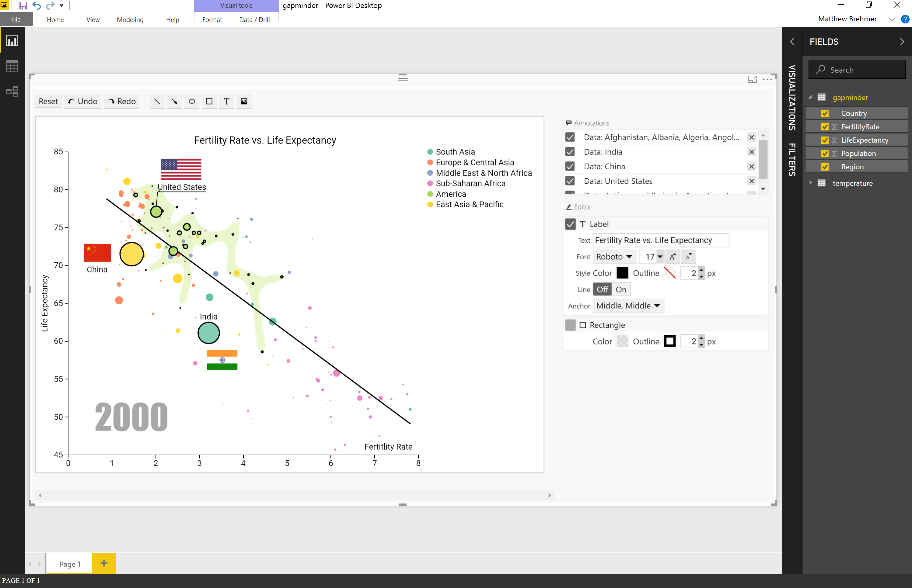Switch to the Data / Drill tab
Image resolution: width=912 pixels, height=588 pixels.
(254, 19)
